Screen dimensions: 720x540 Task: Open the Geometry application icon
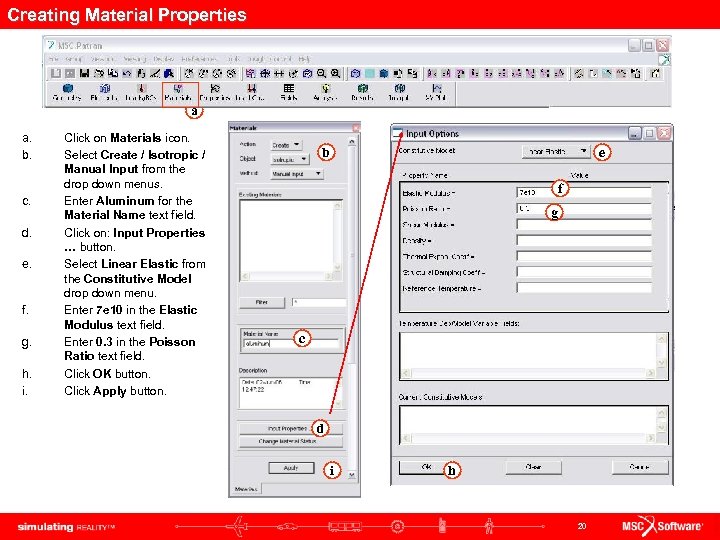68,92
